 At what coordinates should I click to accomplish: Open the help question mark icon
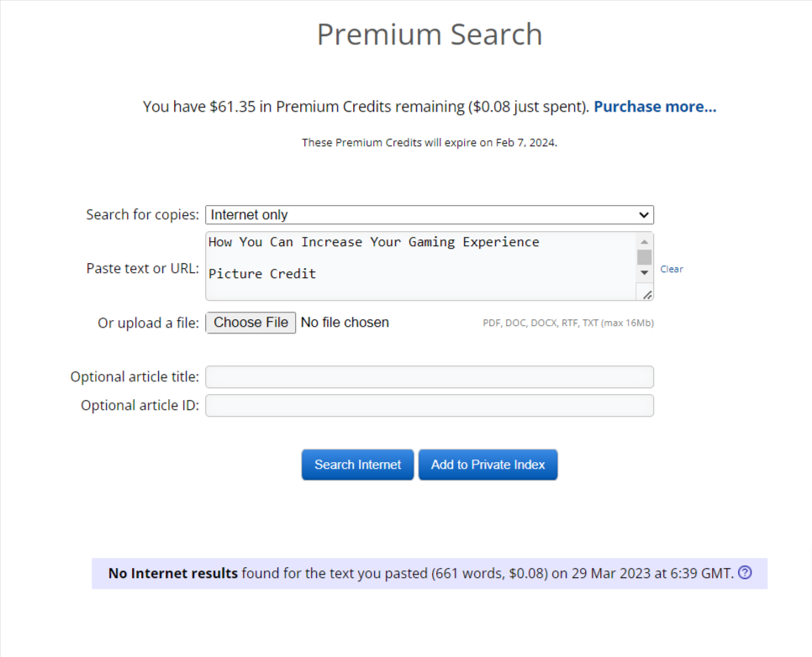[745, 573]
